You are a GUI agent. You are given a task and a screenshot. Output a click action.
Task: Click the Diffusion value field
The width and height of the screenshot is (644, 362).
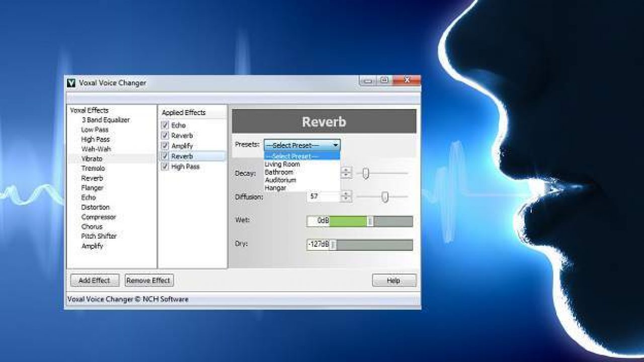coord(324,197)
